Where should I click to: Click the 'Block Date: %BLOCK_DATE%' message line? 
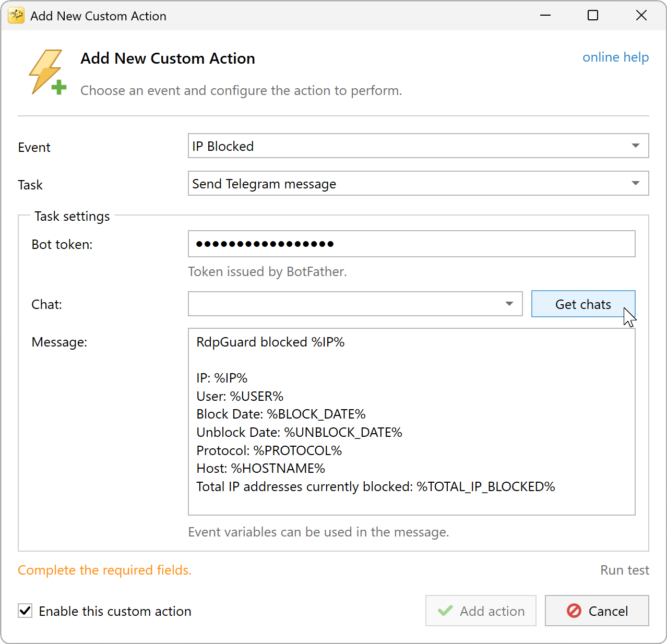click(281, 414)
